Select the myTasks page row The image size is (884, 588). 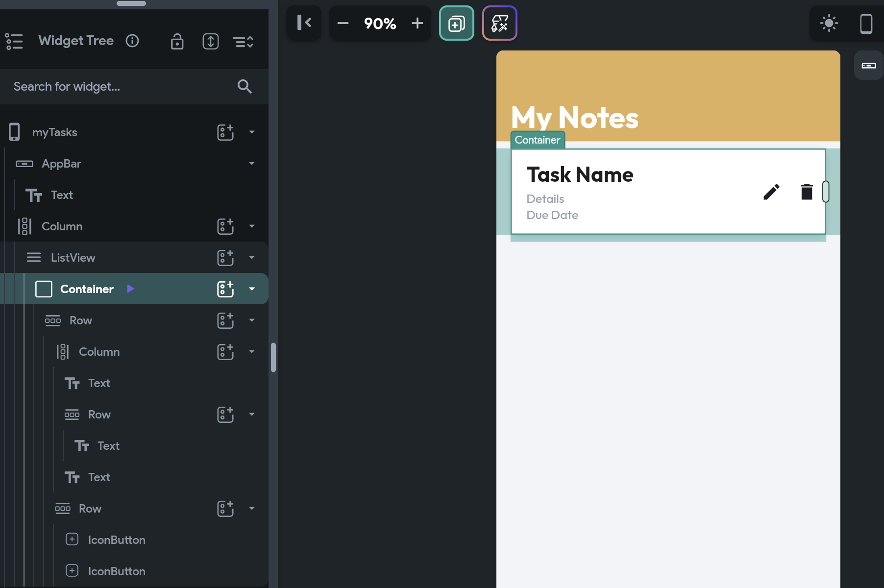tap(134, 132)
